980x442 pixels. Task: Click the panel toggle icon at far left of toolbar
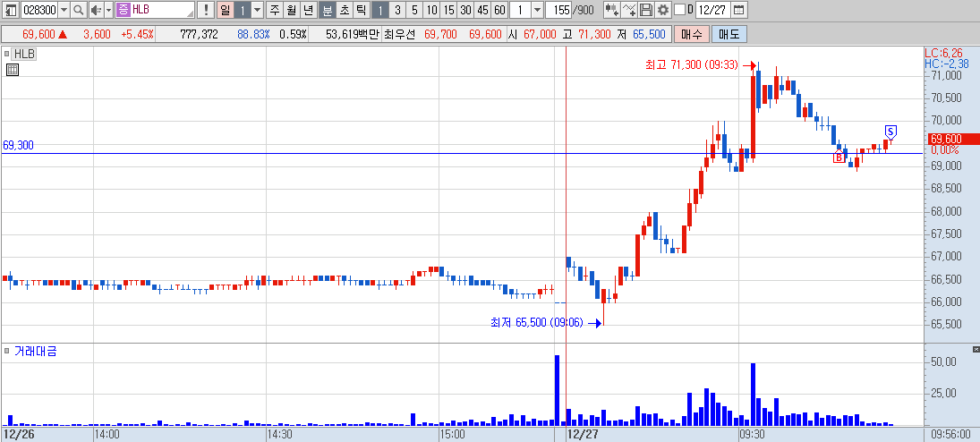pyautogui.click(x=11, y=9)
